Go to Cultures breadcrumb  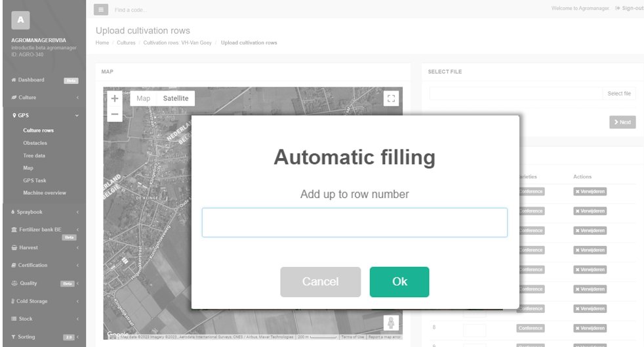point(126,43)
